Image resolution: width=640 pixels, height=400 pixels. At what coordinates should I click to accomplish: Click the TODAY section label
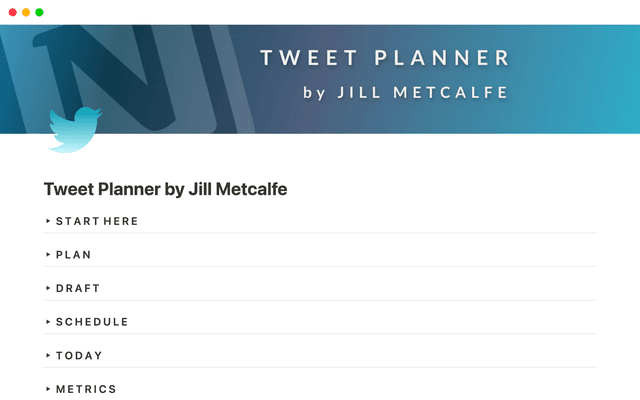[x=79, y=355]
